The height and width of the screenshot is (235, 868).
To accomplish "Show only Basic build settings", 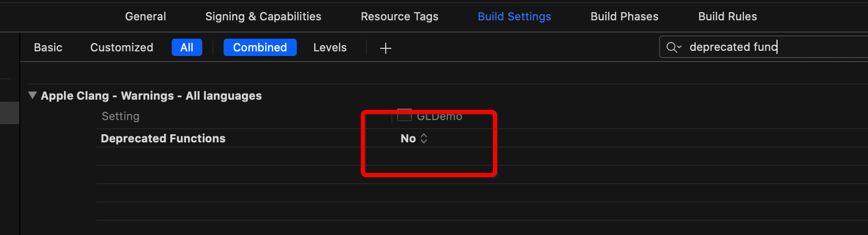I will [48, 47].
